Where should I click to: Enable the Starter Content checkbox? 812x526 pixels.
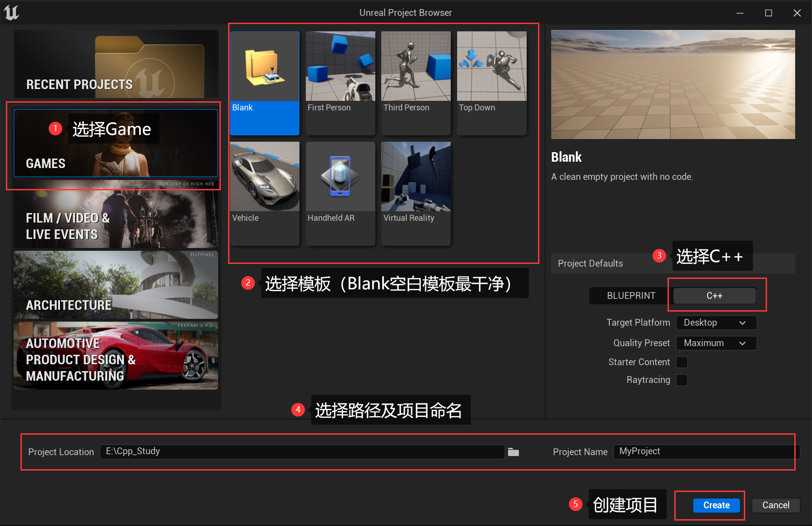click(x=682, y=362)
